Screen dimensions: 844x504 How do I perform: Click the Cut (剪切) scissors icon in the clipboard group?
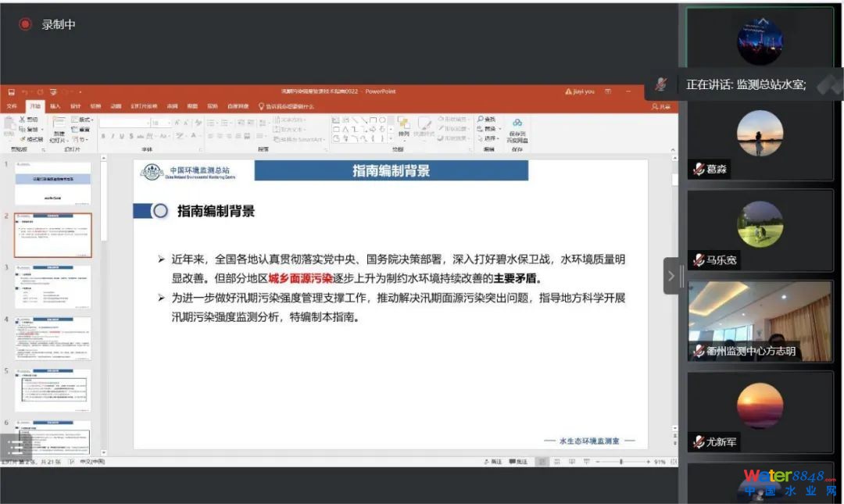(x=28, y=119)
